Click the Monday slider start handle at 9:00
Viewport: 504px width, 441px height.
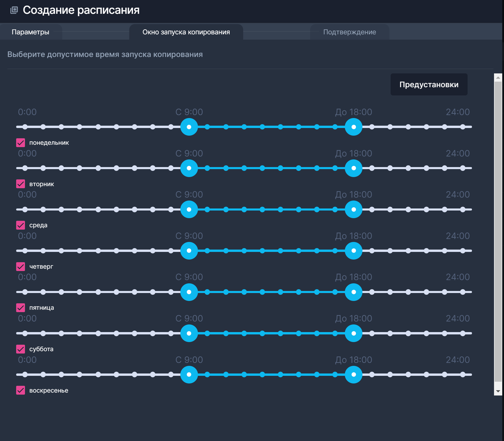pyautogui.click(x=189, y=127)
